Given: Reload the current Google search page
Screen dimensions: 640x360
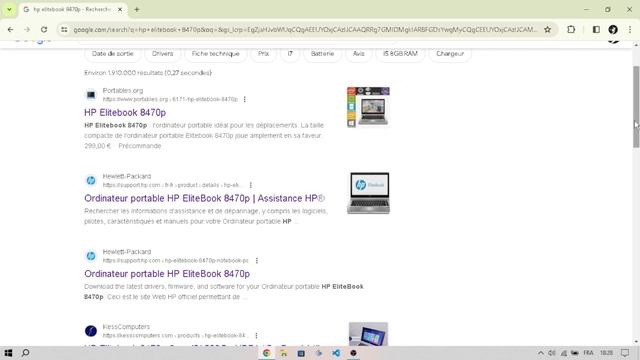Looking at the screenshot, I should tap(44, 29).
